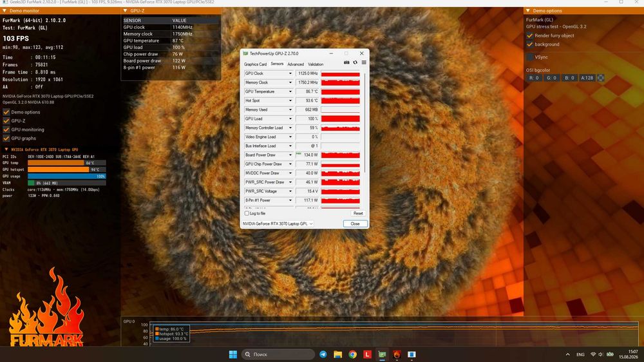Open the GPU-Z hamburger menu
The image size is (644, 362).
pyautogui.click(x=364, y=62)
